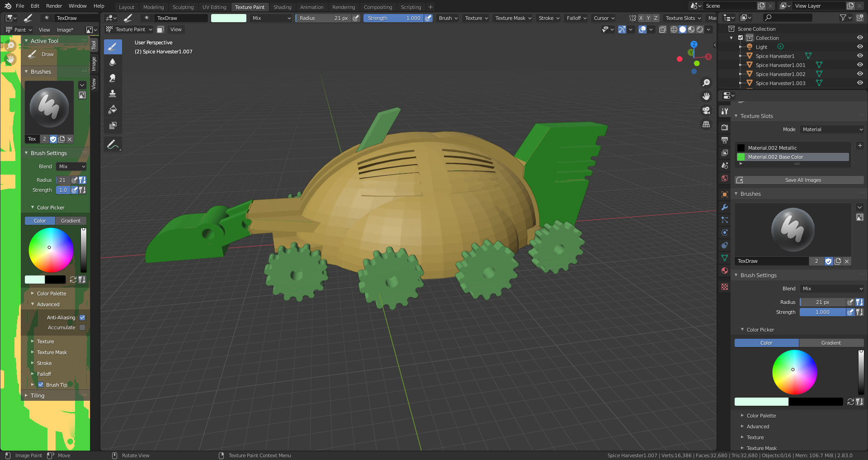Open Active Tool properties tab
This screenshot has height=460, width=868.
pos(725,111)
